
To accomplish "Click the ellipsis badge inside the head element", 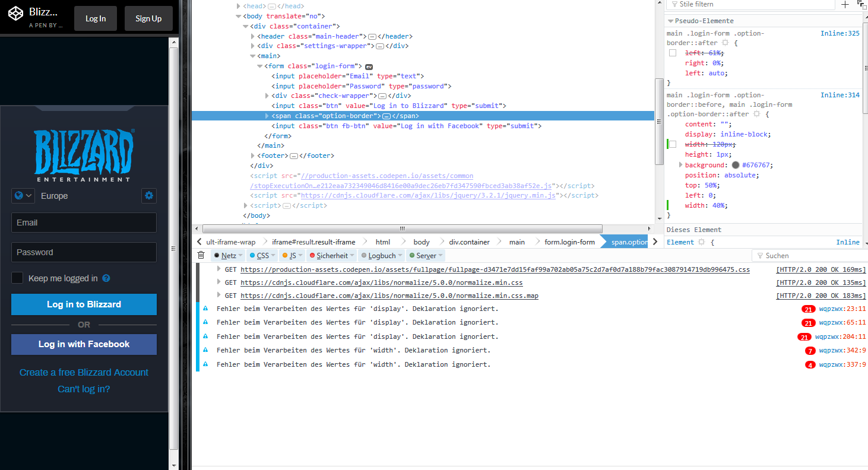I will point(272,6).
